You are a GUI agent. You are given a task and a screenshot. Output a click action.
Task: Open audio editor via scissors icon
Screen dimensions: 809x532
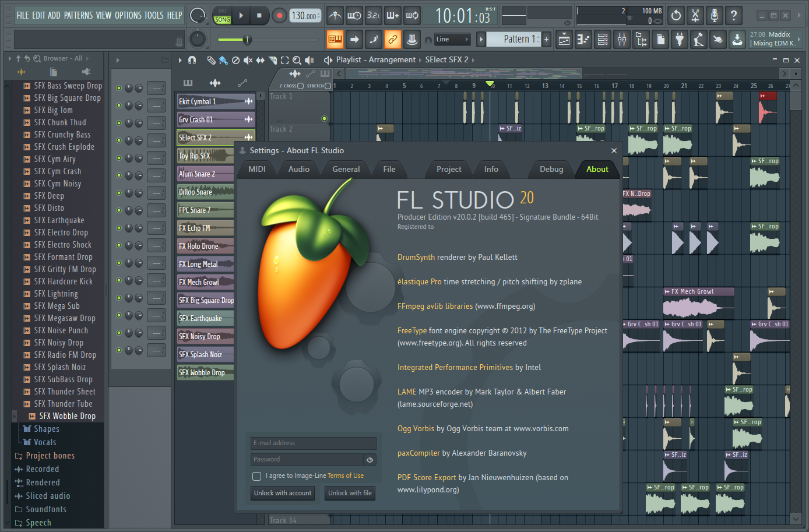(x=695, y=16)
